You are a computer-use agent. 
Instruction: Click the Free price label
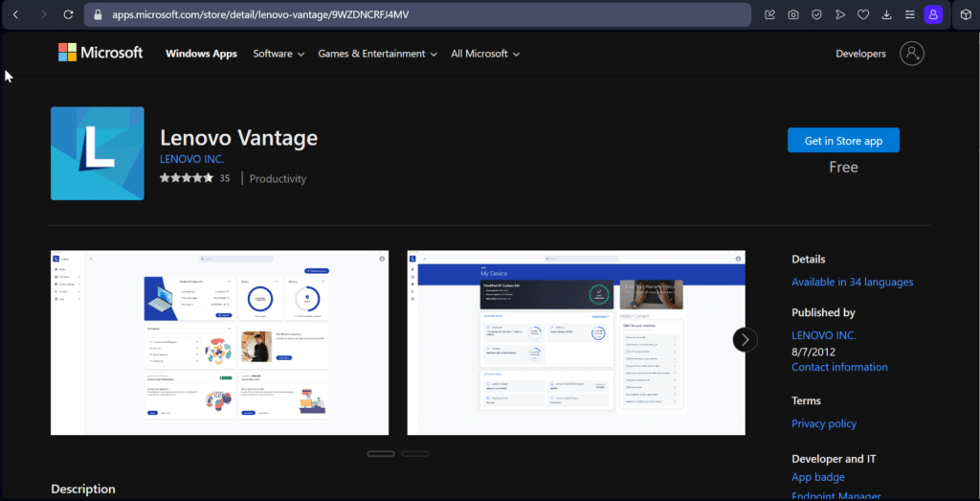(x=843, y=167)
